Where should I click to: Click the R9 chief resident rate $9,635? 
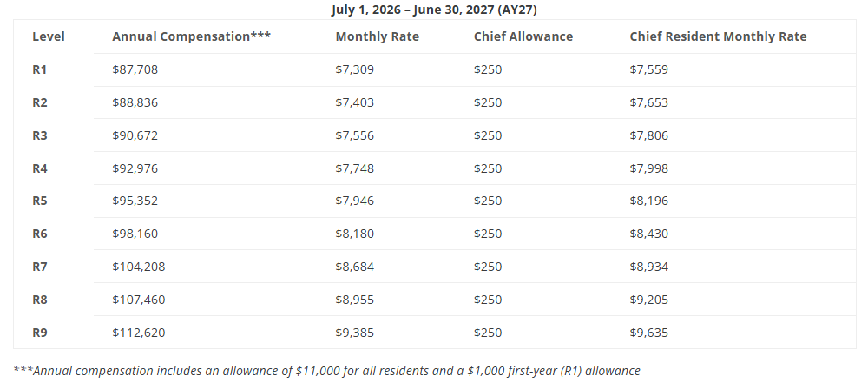649,333
